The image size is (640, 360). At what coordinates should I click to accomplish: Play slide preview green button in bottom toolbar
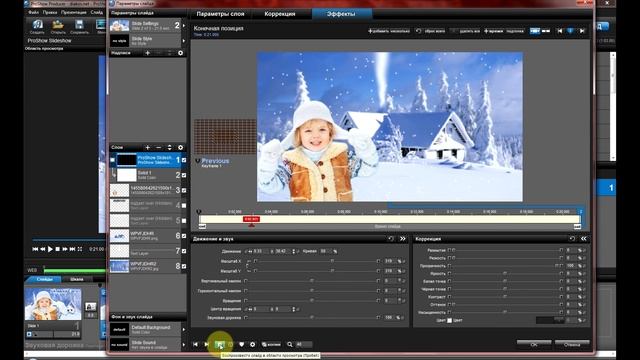(220, 345)
